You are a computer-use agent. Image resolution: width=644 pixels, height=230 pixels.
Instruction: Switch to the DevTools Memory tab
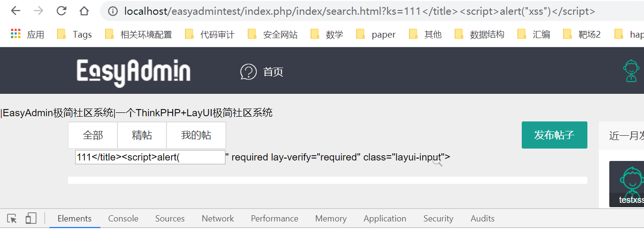[x=331, y=219]
